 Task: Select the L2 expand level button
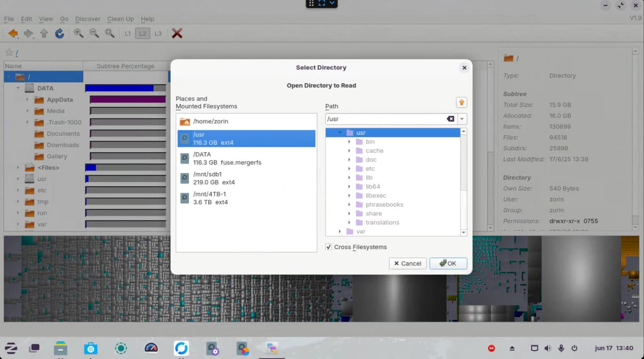[x=142, y=34]
